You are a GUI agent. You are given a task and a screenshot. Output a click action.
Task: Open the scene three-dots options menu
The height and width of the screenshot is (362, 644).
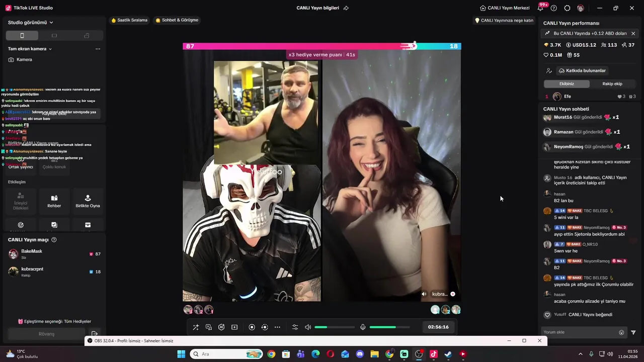(98, 49)
